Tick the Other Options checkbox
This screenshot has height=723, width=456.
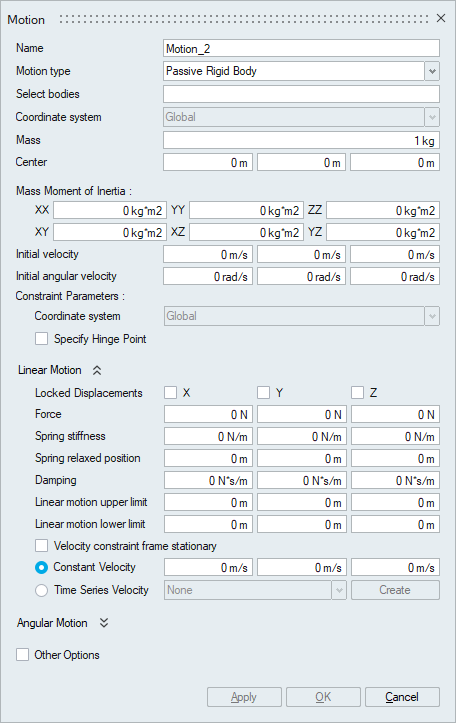[23, 655]
